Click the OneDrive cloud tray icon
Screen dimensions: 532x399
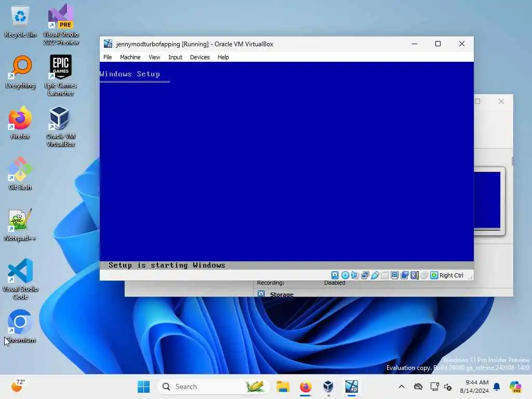point(418,387)
